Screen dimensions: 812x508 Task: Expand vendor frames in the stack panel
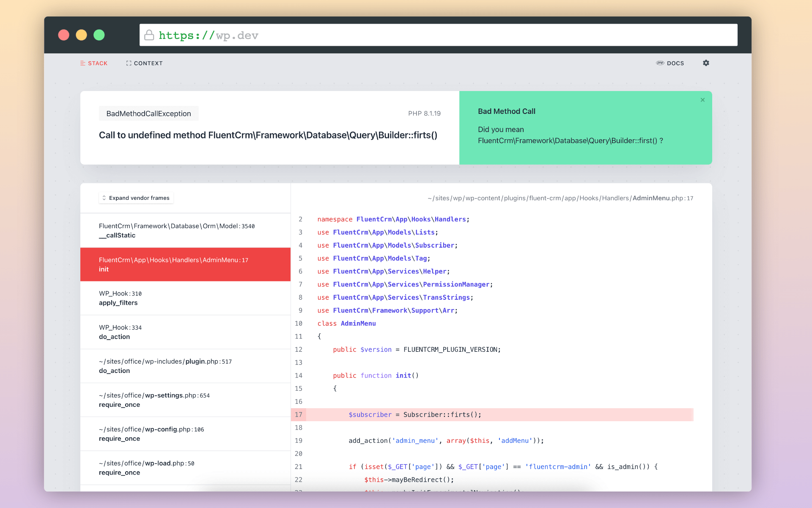[x=136, y=198]
